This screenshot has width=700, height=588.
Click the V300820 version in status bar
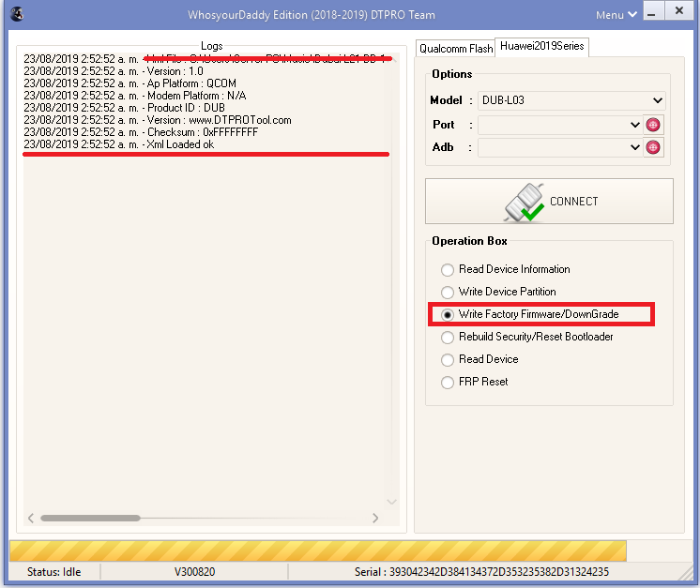click(x=194, y=572)
